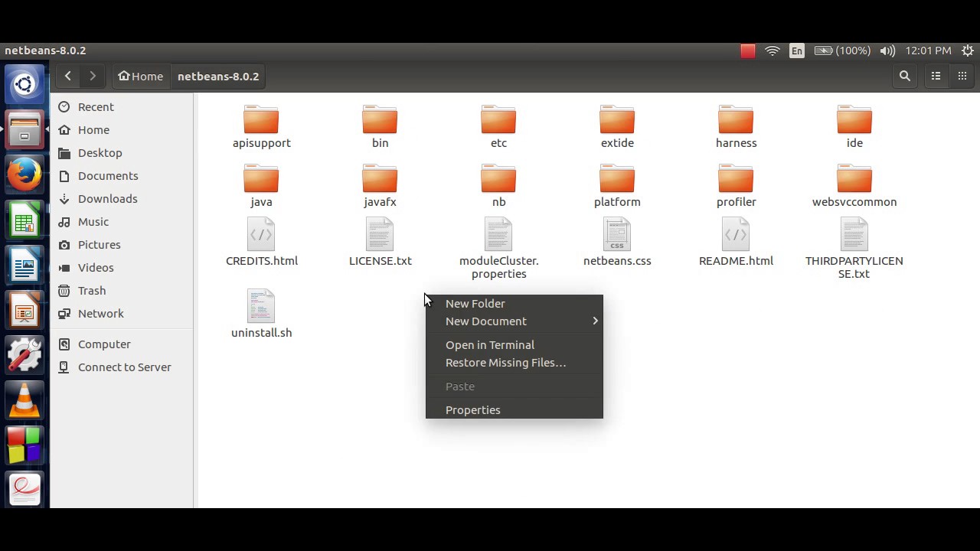980x551 pixels.
Task: Select the LICENSE.txt file icon
Action: [x=380, y=234]
